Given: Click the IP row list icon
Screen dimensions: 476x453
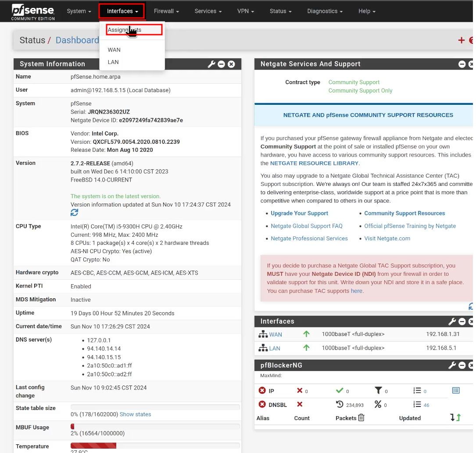Looking at the screenshot, I should (x=417, y=390).
